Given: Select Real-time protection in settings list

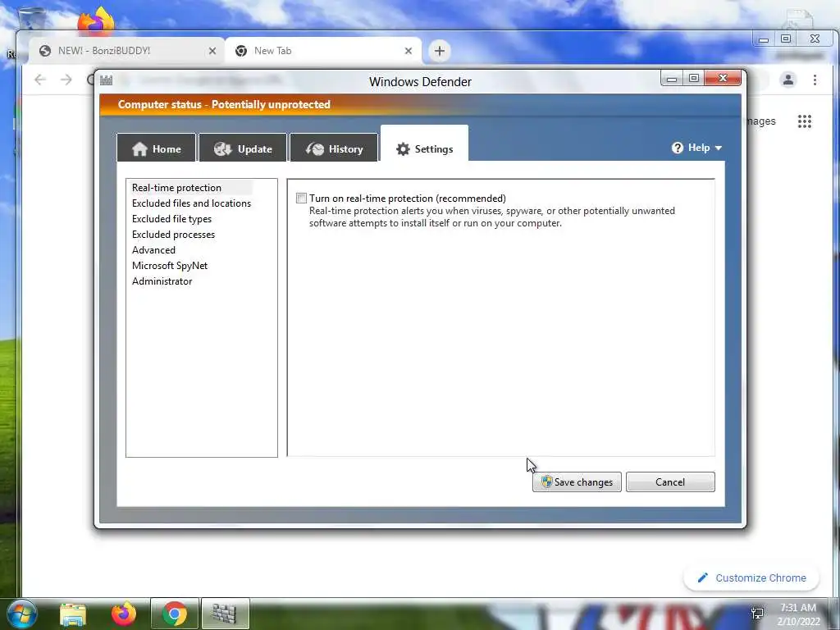Looking at the screenshot, I should point(176,188).
